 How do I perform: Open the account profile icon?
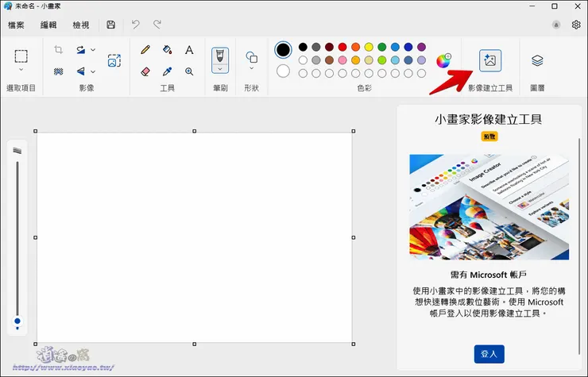pyautogui.click(x=556, y=25)
